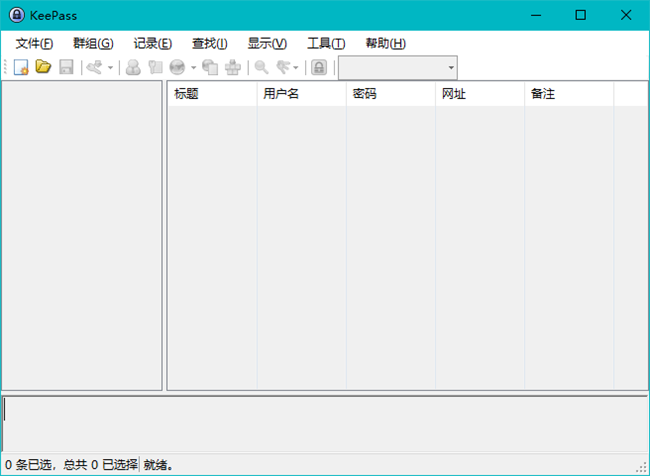650x476 pixels.
Task: Expand the Open URL dropdown arrow
Action: click(194, 67)
